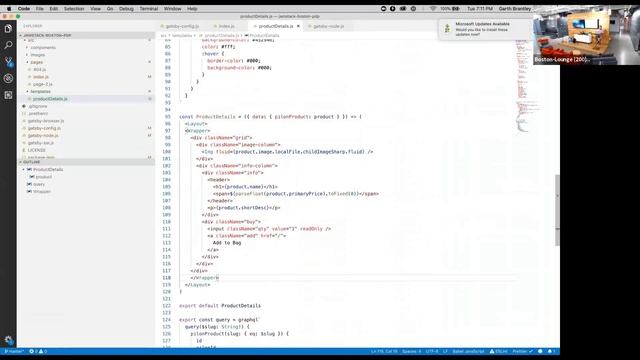This screenshot has width=640, height=360.
Task: Open the Window menu
Action: pyautogui.click(x=173, y=9)
